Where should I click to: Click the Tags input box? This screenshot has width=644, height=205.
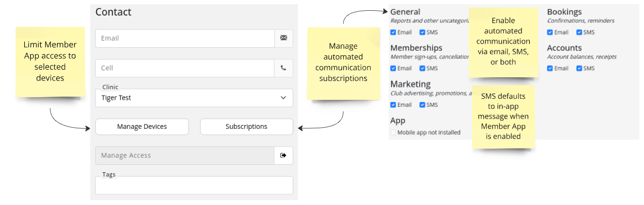(x=194, y=185)
